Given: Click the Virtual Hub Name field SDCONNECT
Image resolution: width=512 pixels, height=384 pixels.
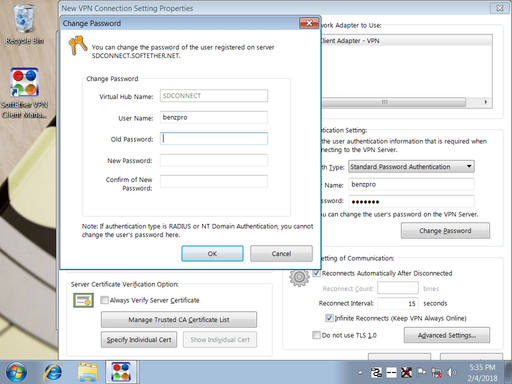Looking at the screenshot, I should [214, 96].
